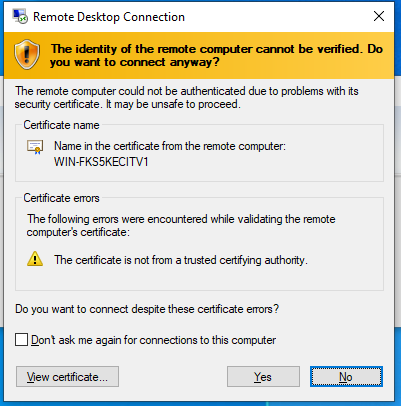The image size is (401, 406).
Task: Click the Certificate name group label
Action: click(x=61, y=125)
